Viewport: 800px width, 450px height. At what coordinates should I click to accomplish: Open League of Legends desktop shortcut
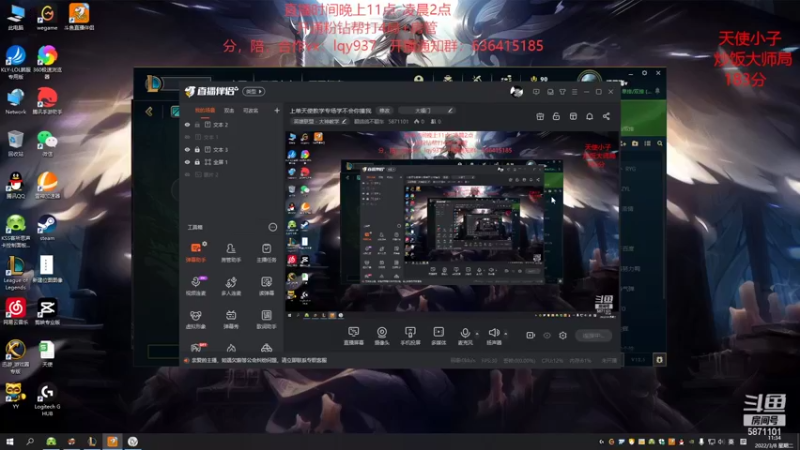[x=15, y=272]
